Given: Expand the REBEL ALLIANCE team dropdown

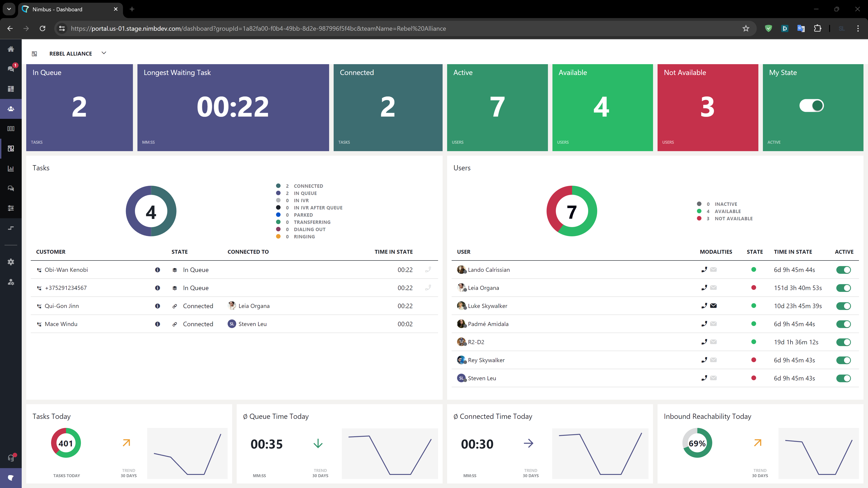Looking at the screenshot, I should pyautogui.click(x=104, y=53).
